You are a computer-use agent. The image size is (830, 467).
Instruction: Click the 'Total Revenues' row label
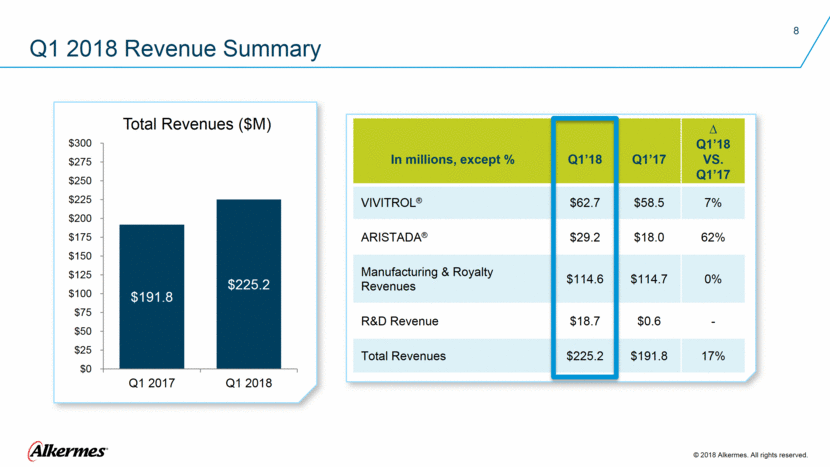point(403,356)
